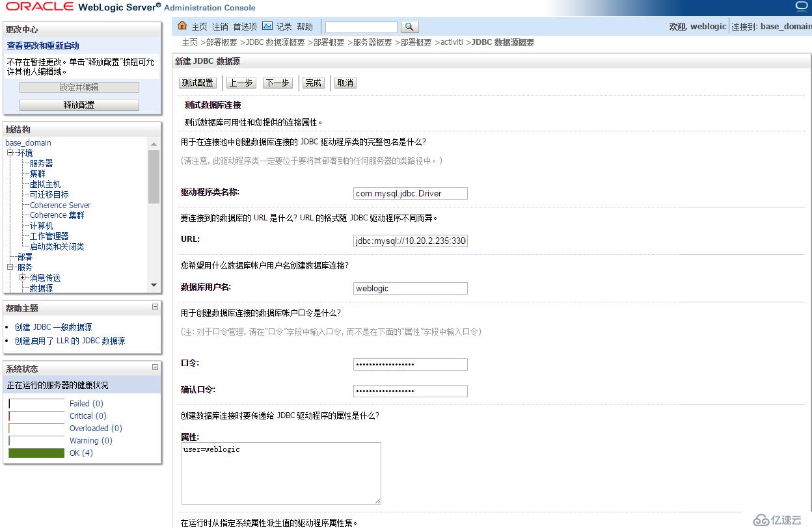Click Failed (0) status link

click(87, 403)
